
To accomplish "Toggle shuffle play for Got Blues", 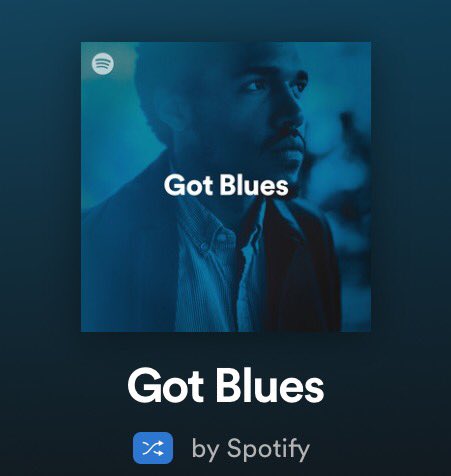I will tap(153, 448).
